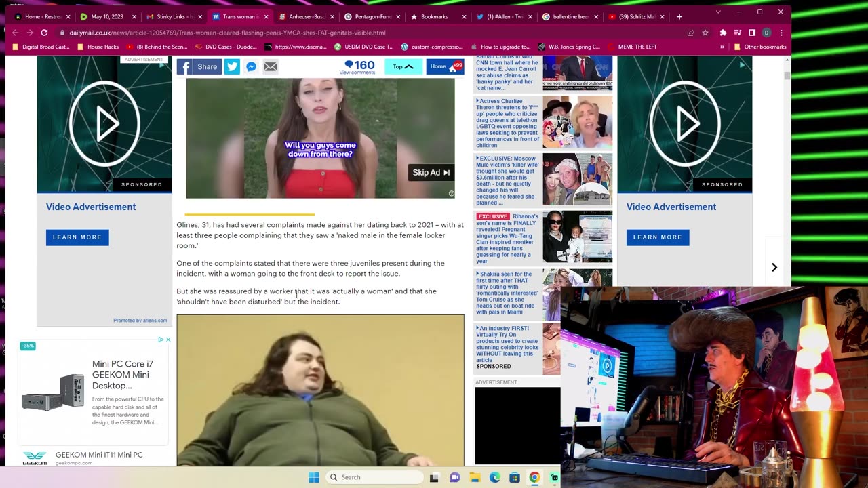Click right ad's LEARN MORE button
868x488 pixels.
658,237
